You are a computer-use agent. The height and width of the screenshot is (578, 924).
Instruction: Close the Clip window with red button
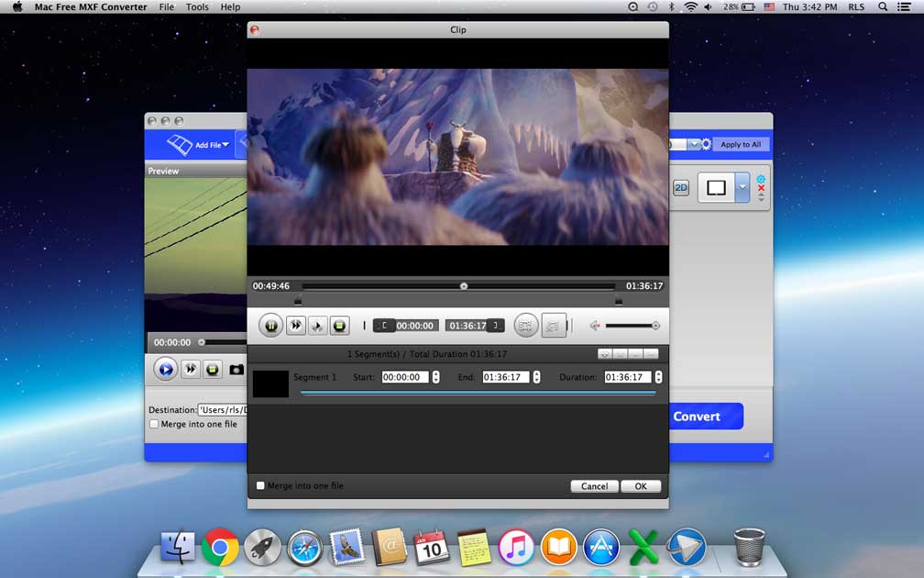tap(255, 29)
